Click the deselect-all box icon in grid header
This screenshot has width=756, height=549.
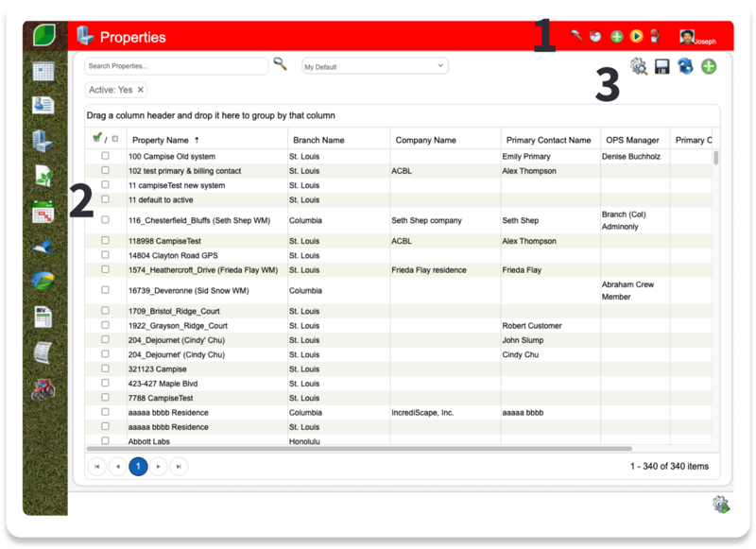point(114,139)
